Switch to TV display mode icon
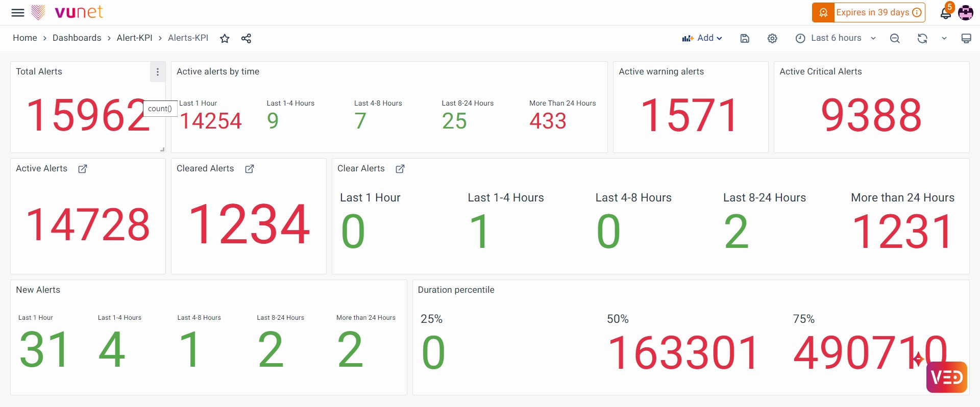 tap(966, 38)
